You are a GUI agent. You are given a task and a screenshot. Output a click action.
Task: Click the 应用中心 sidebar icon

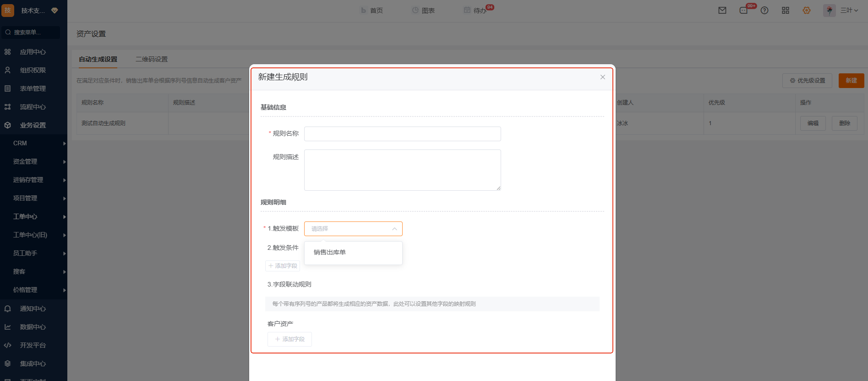[x=8, y=52]
